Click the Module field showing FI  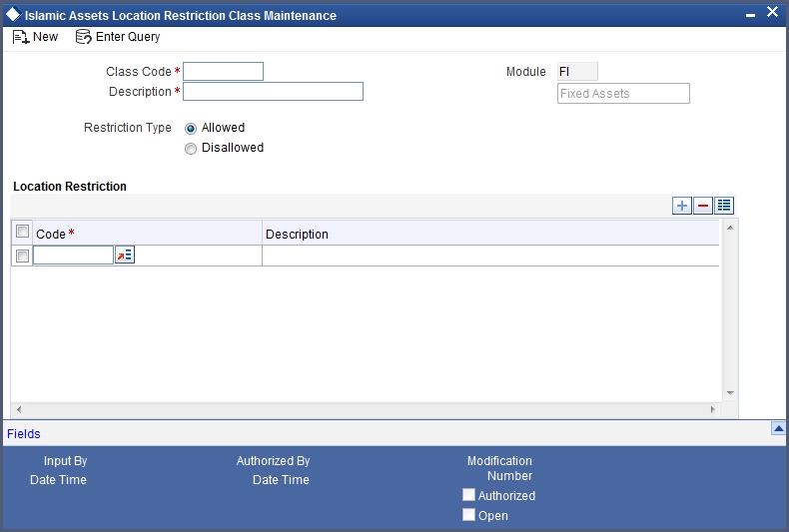tap(577, 72)
